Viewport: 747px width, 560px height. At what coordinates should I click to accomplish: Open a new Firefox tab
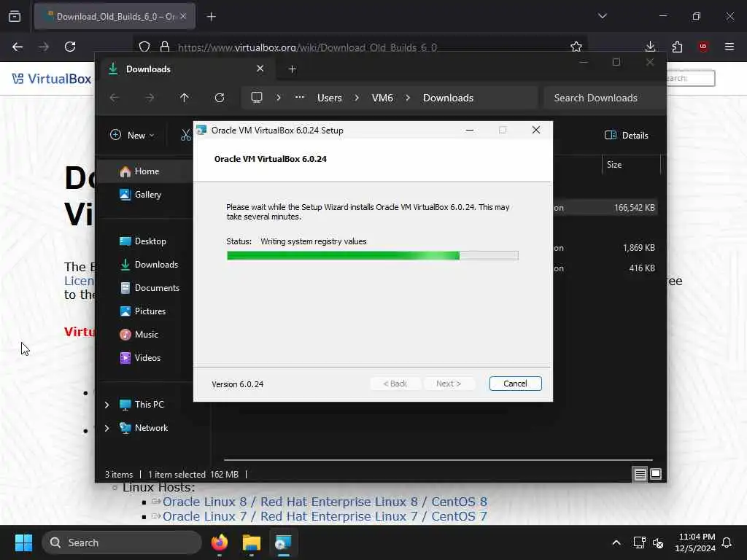click(x=211, y=17)
